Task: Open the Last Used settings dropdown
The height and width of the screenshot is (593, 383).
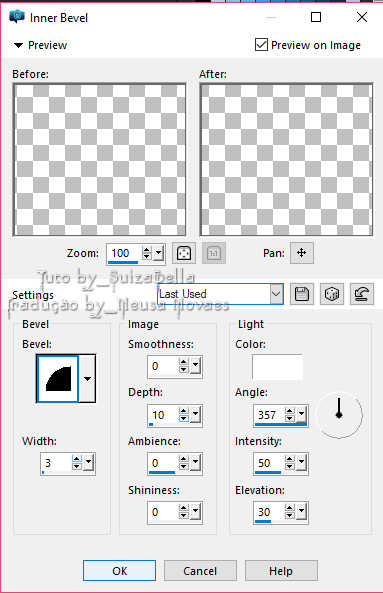Action: tap(220, 294)
